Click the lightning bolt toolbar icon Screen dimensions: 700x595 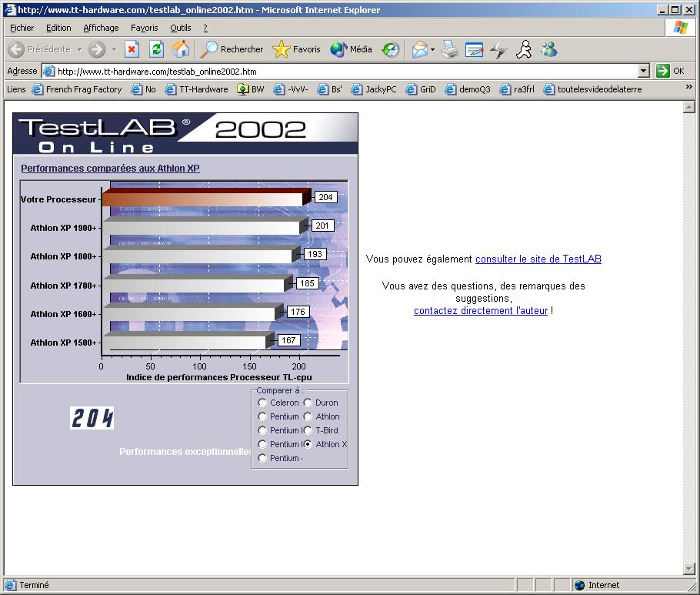(498, 49)
